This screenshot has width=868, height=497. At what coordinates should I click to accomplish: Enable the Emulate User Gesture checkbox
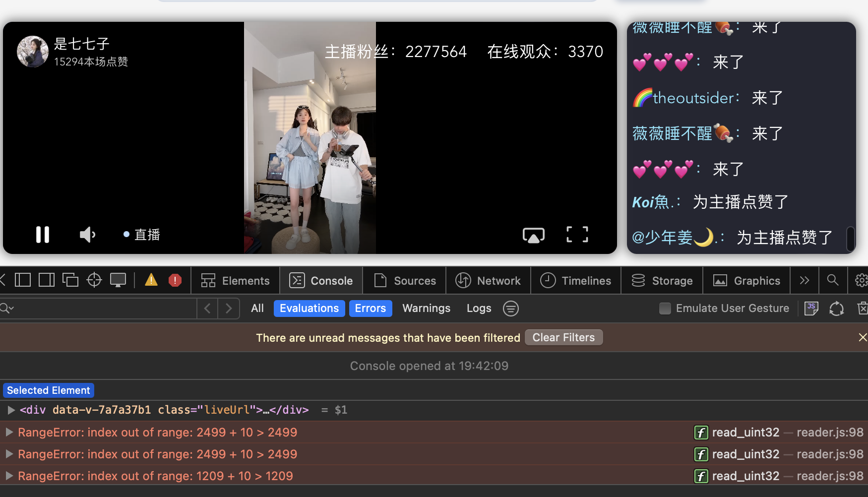click(x=665, y=308)
